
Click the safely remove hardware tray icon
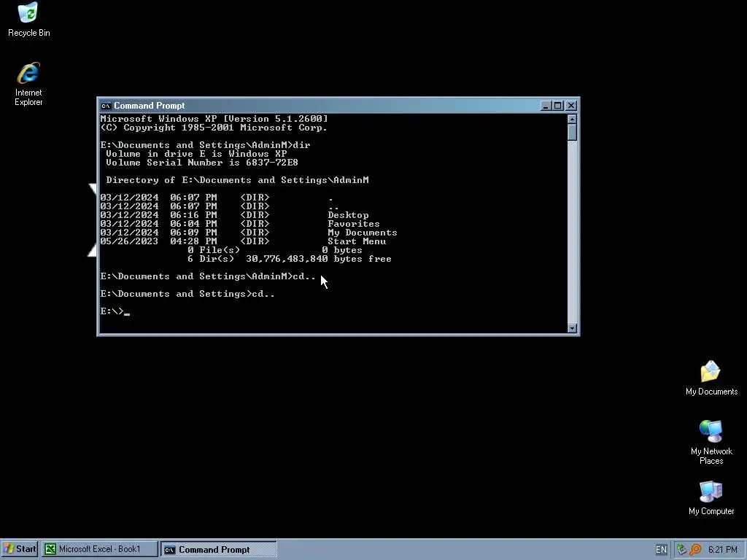[x=682, y=550]
